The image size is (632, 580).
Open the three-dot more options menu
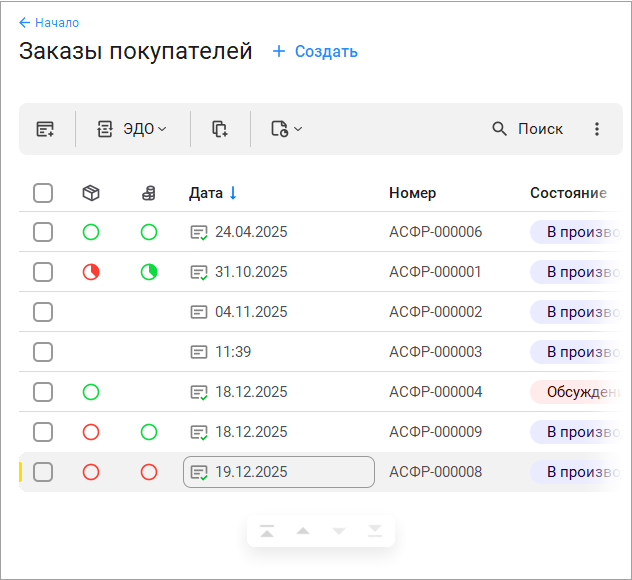(x=597, y=129)
